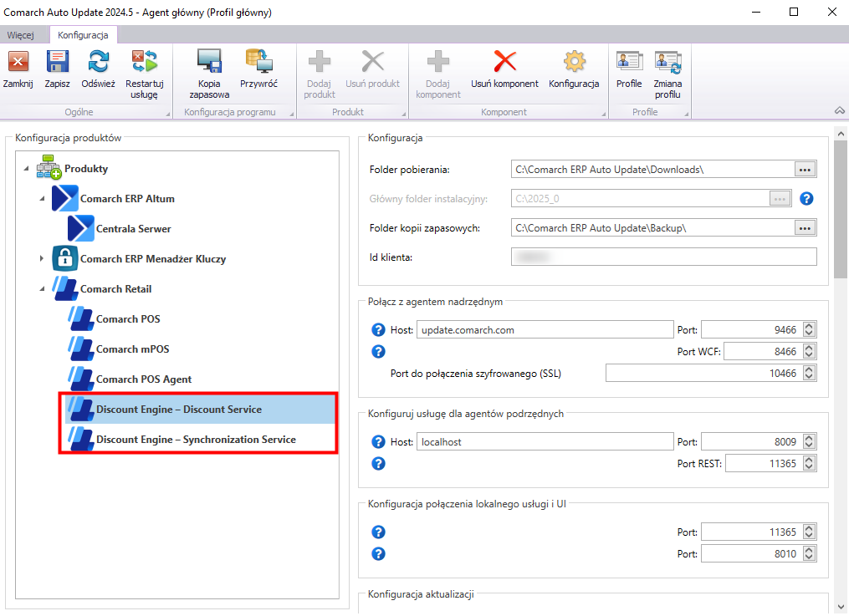Adjust the 8009 port spinner
849x616 pixels.
(x=809, y=442)
